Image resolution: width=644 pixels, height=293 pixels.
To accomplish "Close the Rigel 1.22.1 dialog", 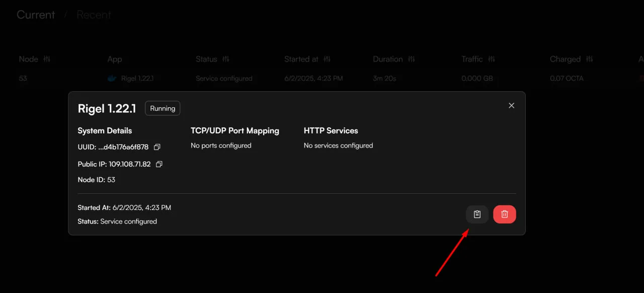I will (x=511, y=106).
